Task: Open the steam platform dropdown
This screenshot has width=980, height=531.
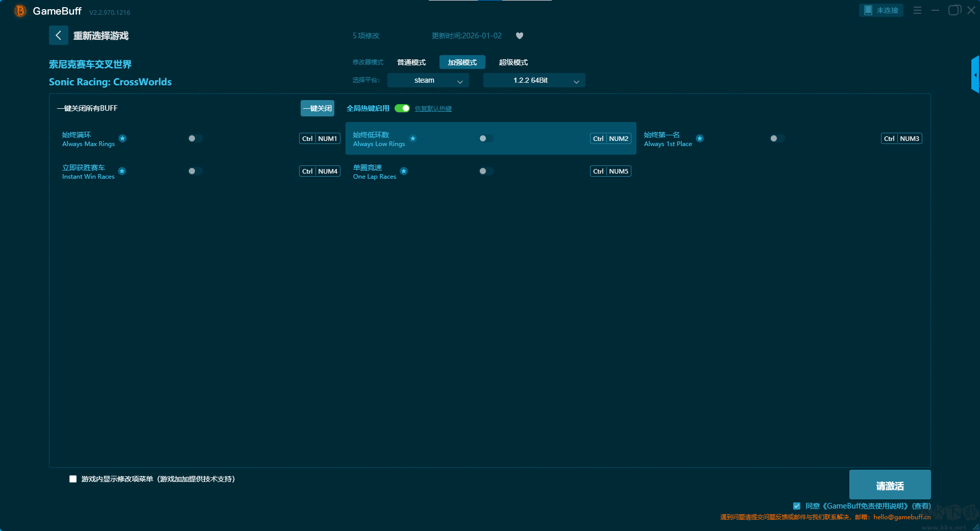Action: 428,80
